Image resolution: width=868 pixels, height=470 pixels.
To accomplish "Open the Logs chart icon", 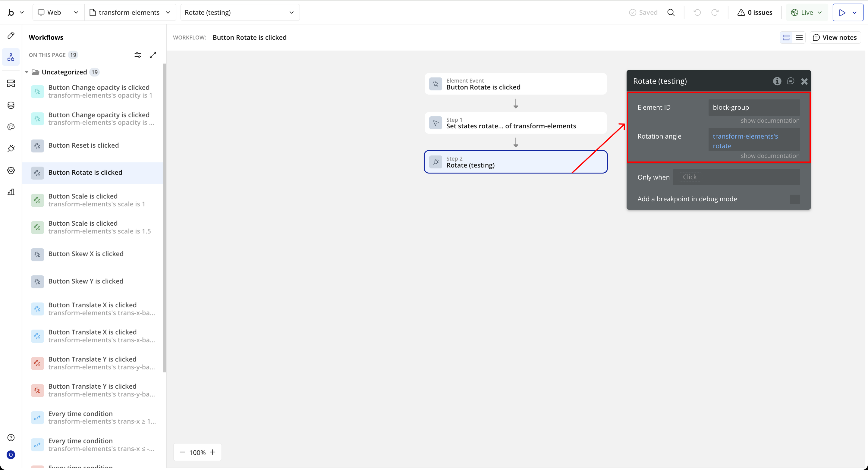I will 11,192.
